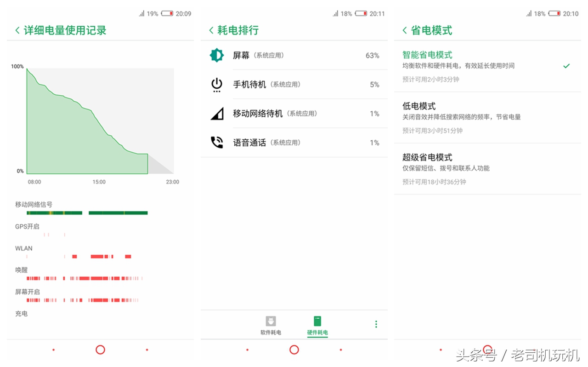The width and height of the screenshot is (588, 367).
Task: Open the 语音通话 power usage entry
Action: [294, 142]
